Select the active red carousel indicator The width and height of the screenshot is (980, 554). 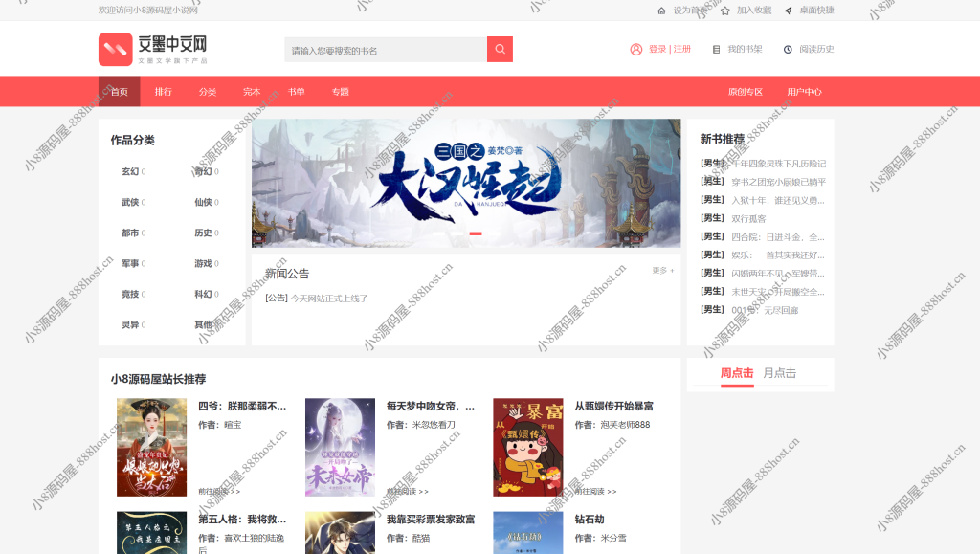pyautogui.click(x=476, y=233)
